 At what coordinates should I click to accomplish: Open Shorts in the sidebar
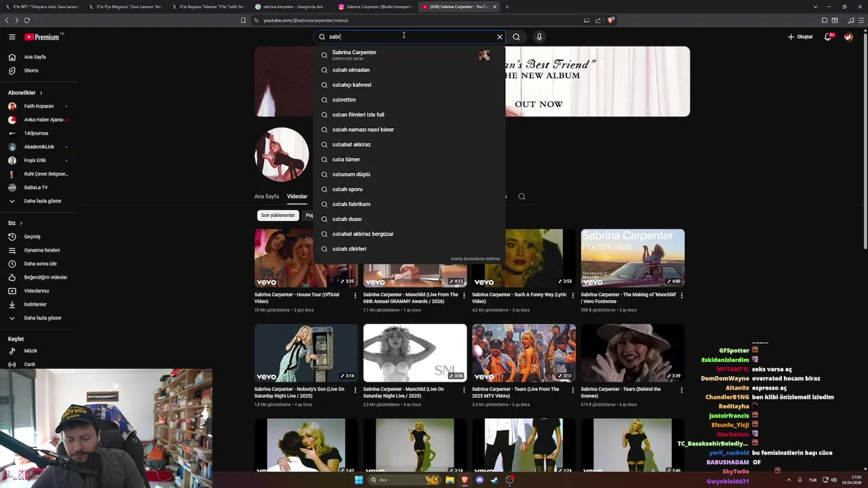(x=39, y=70)
